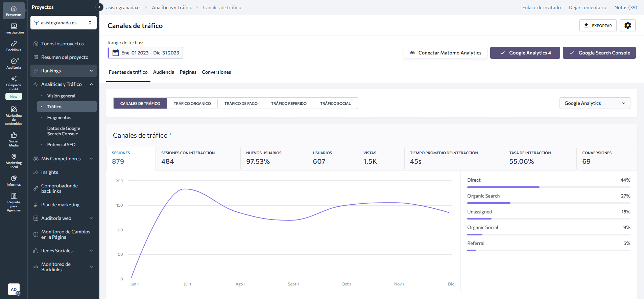Switch to the Conversiones tab

tap(216, 72)
